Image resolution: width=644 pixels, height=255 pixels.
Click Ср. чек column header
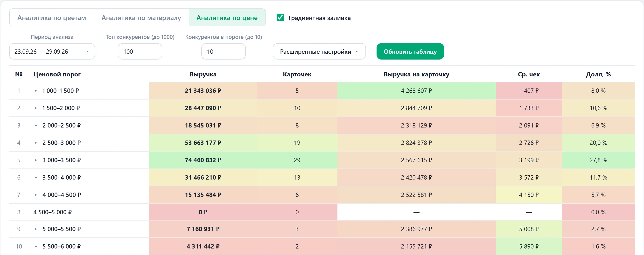point(529,74)
